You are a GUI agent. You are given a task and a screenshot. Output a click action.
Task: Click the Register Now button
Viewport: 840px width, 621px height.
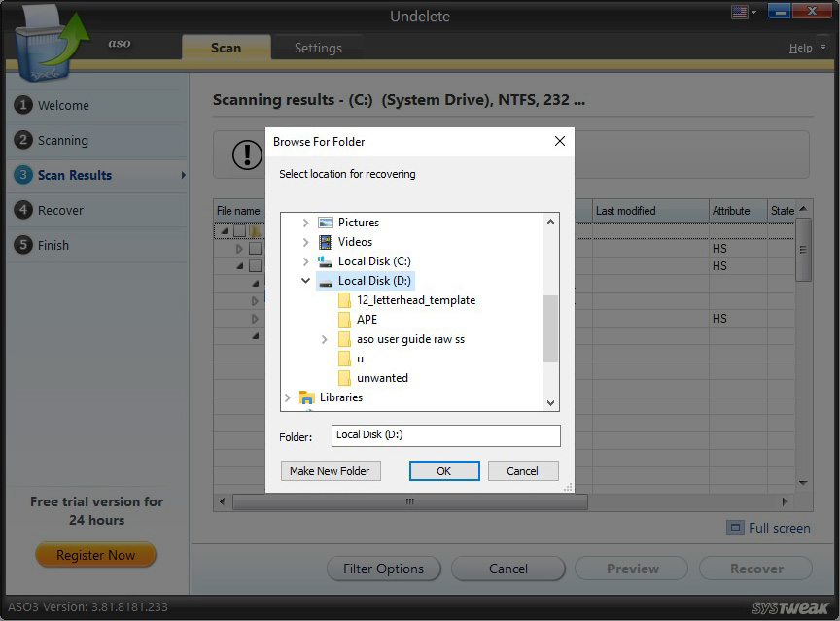click(94, 555)
